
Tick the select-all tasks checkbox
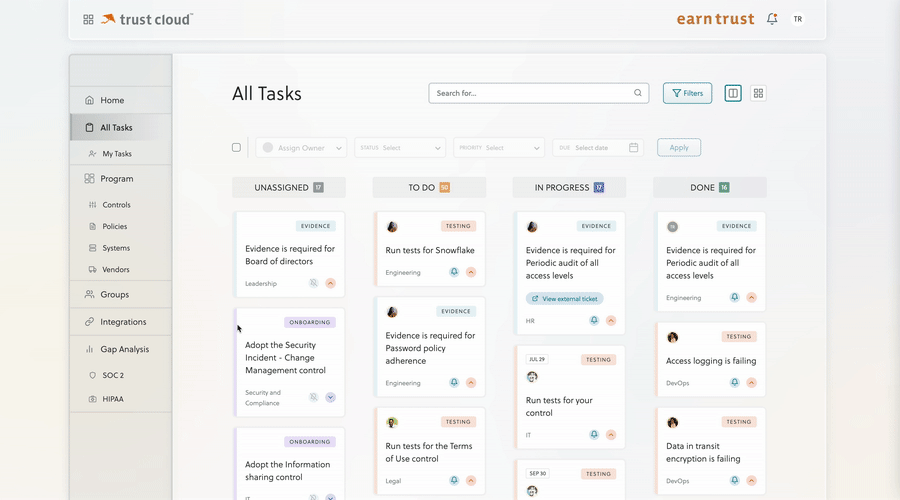point(236,148)
